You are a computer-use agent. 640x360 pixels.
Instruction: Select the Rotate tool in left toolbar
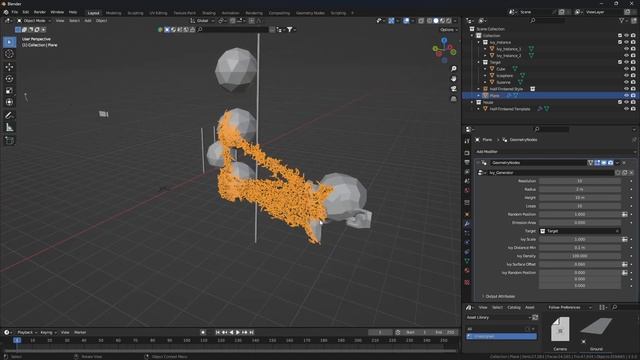(9, 78)
